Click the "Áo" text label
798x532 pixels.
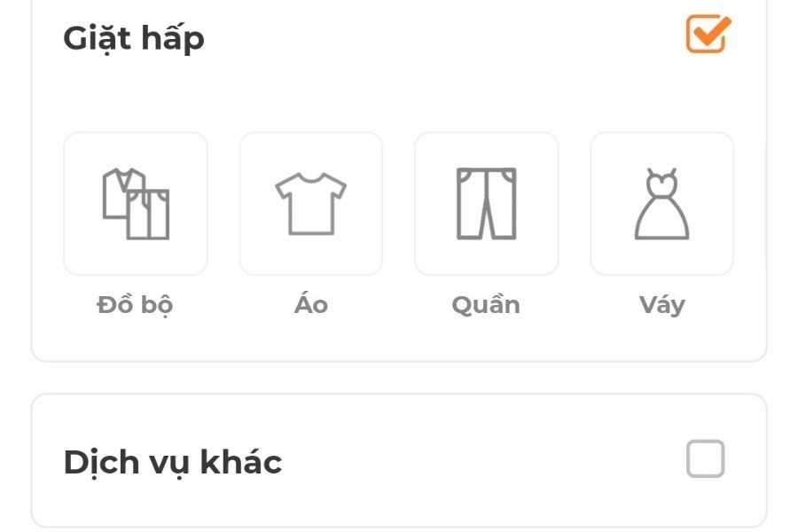point(311,305)
